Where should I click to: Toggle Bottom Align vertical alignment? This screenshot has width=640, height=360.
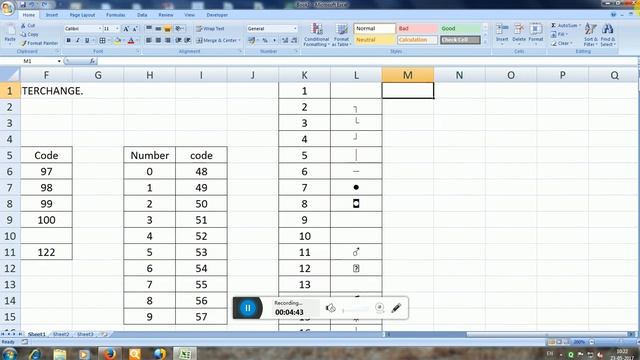coord(167,29)
